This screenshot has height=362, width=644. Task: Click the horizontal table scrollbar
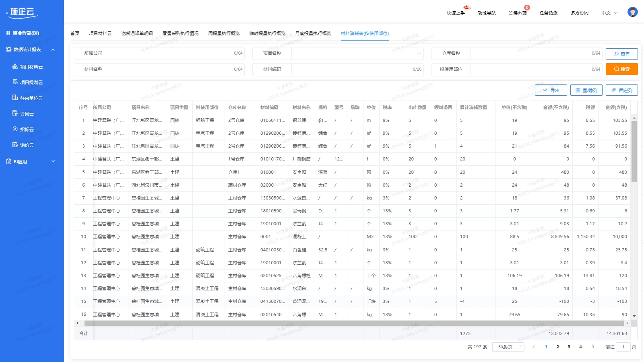[353, 323]
